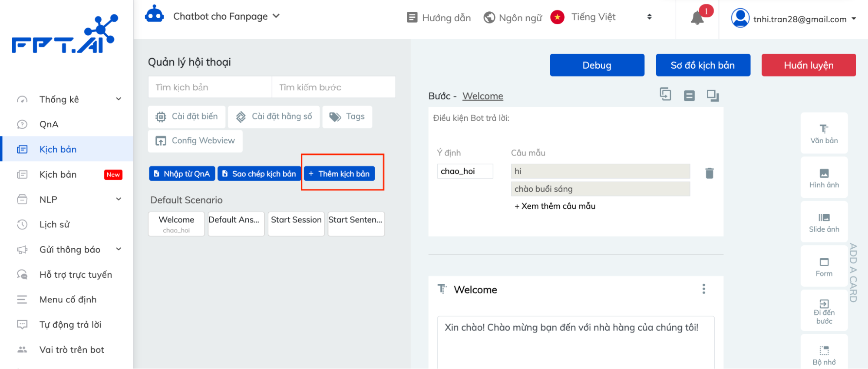The height and width of the screenshot is (369, 868).
Task: Open Lịch sử from the sidebar
Action: tap(54, 224)
